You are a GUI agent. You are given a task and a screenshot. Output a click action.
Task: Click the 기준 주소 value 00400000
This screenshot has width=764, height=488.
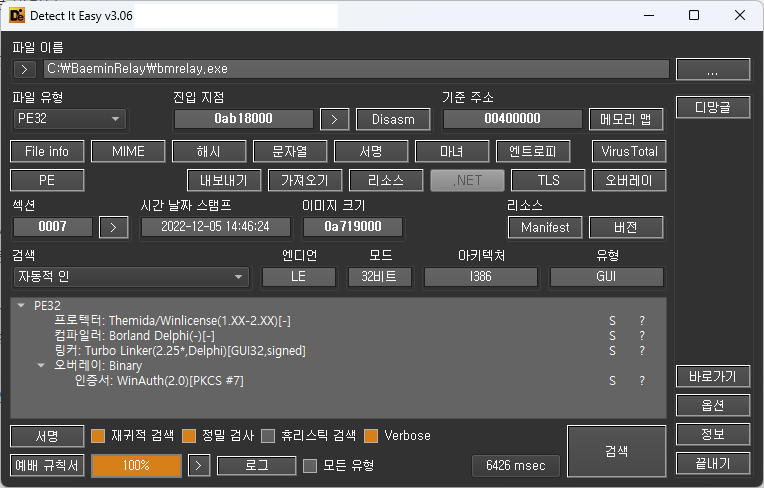pos(513,119)
